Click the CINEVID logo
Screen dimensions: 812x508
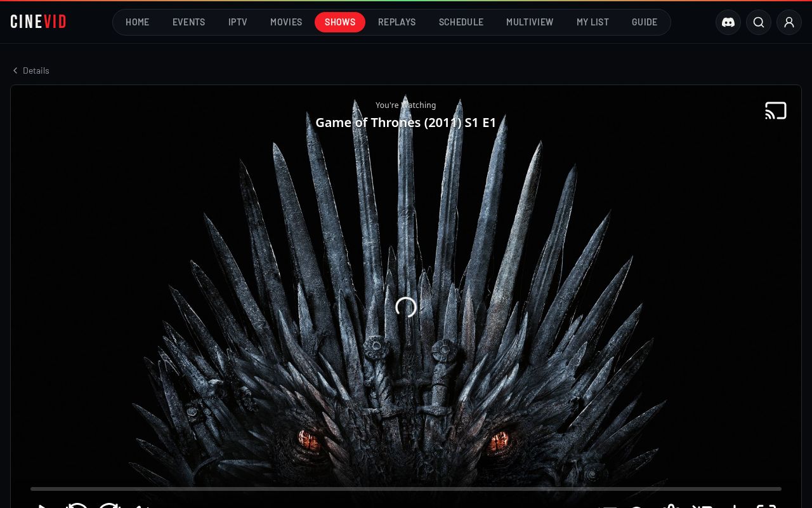39,22
